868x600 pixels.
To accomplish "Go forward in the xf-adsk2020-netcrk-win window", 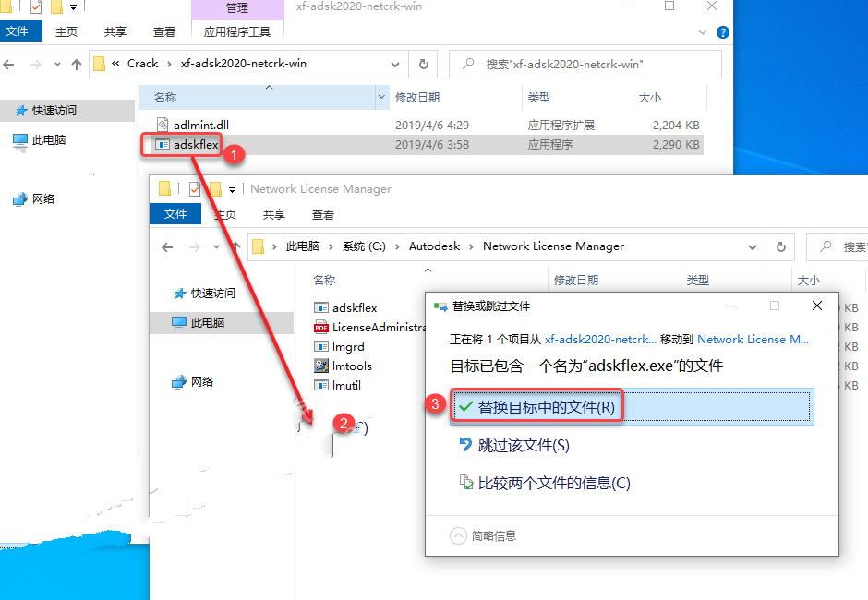I will point(36,65).
